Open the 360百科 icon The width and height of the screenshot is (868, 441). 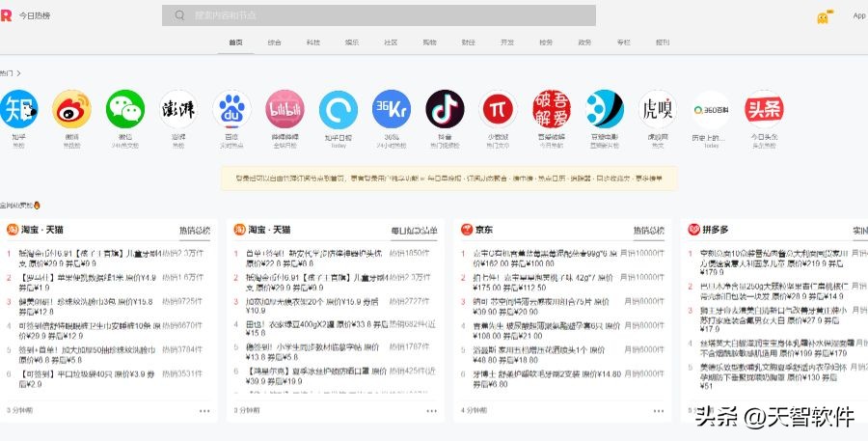(711, 109)
